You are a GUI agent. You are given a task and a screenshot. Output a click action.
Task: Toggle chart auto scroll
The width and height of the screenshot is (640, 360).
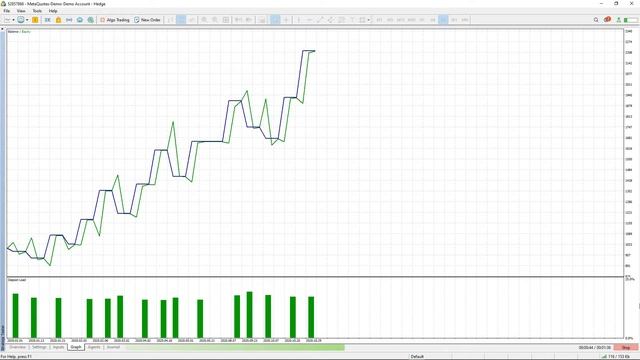click(x=238, y=20)
